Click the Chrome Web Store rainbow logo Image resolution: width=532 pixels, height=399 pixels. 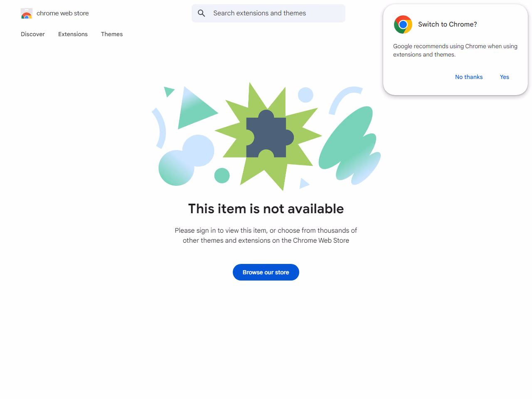click(x=27, y=14)
